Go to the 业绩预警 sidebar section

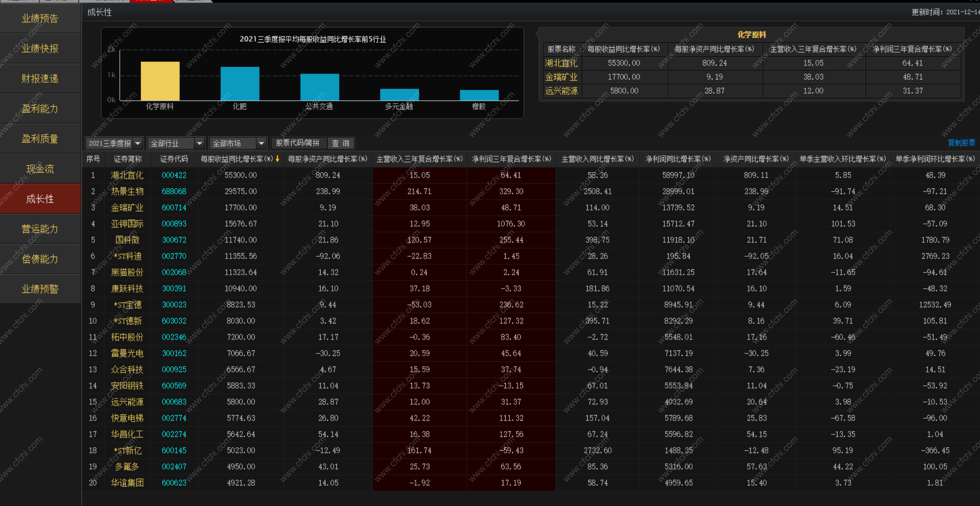40,289
